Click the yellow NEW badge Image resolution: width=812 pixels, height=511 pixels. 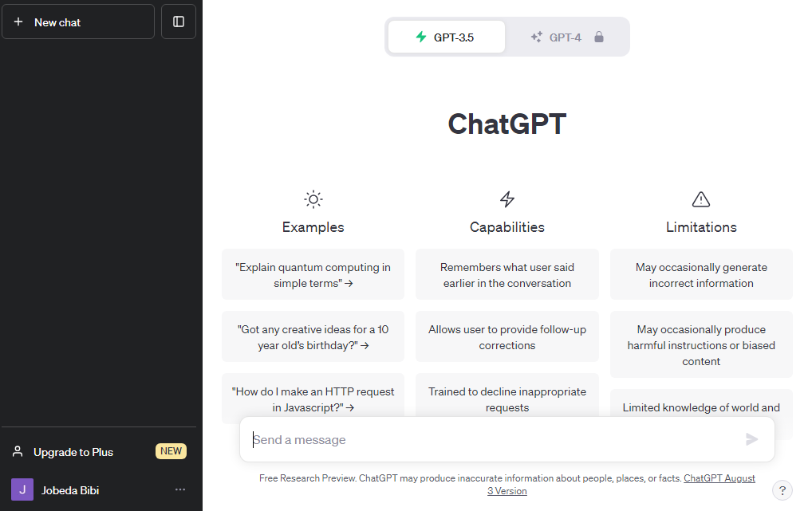[171, 451]
